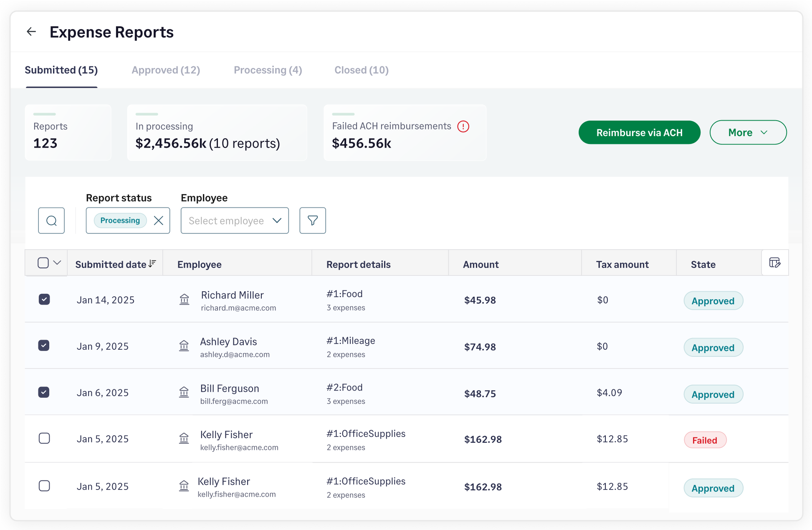Select the In processing summary card
The image size is (812, 530).
click(x=217, y=133)
